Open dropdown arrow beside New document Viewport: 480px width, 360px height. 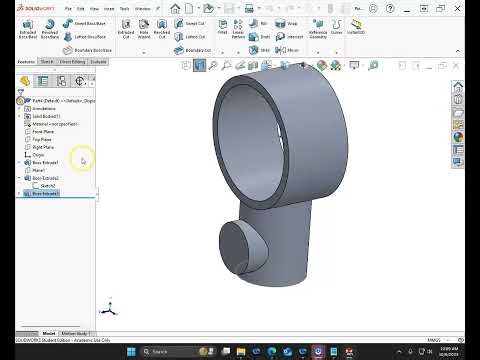198,9
